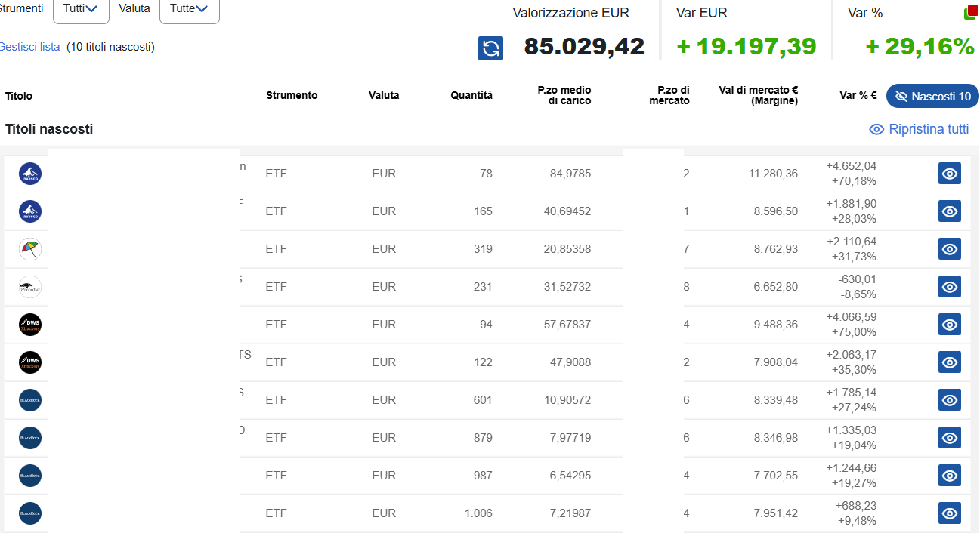The height and width of the screenshot is (533, 980).
Task: Click the refresh icon beside Valorizzazione value
Action: pyautogui.click(x=490, y=48)
